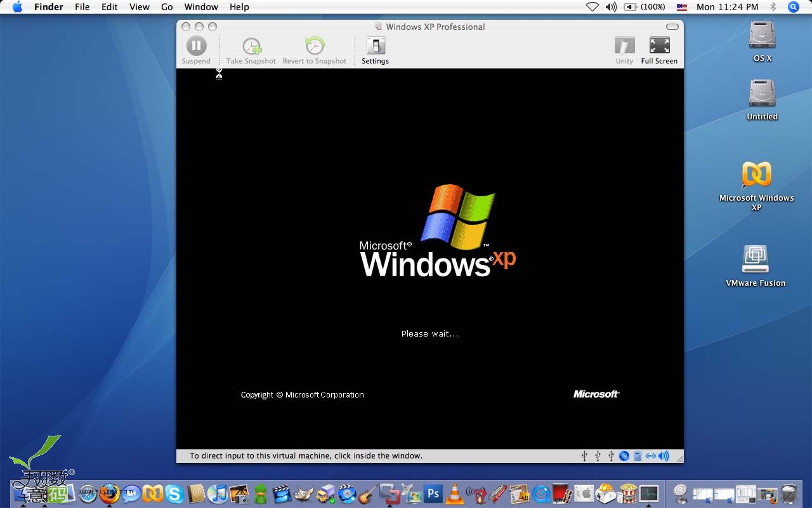Select Microsoft Windows XP desktop shortcut

[756, 185]
